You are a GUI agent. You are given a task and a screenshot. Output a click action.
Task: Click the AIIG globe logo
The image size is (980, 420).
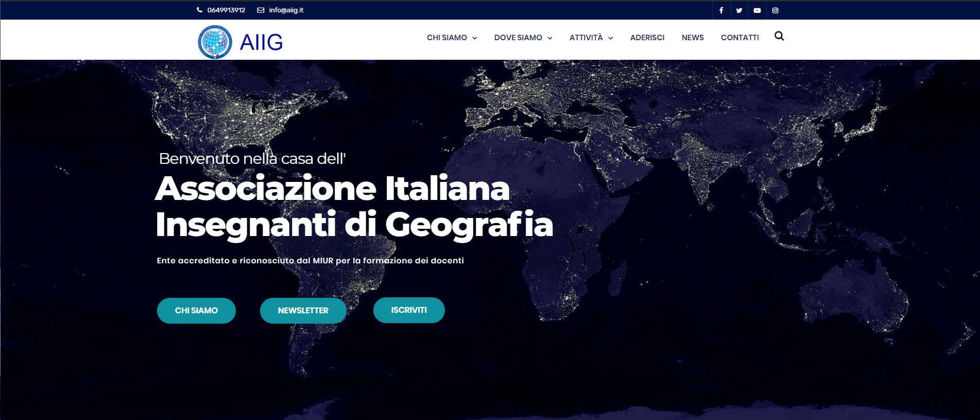(x=215, y=42)
